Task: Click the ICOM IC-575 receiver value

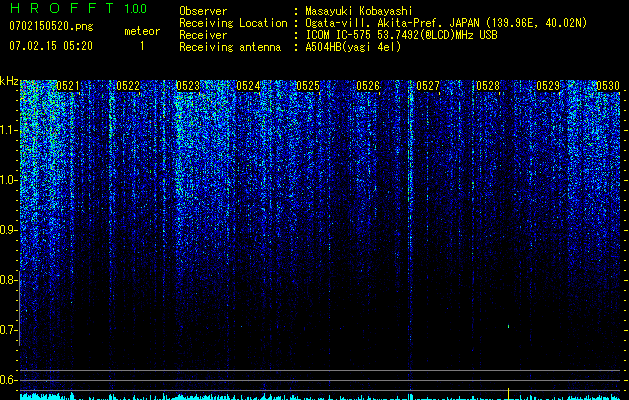Action: pos(401,35)
